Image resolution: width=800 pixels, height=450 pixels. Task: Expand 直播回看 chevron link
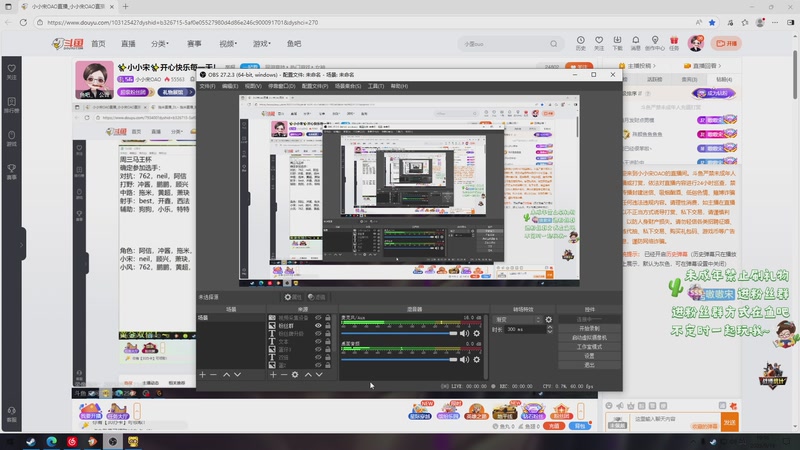coord(703,66)
